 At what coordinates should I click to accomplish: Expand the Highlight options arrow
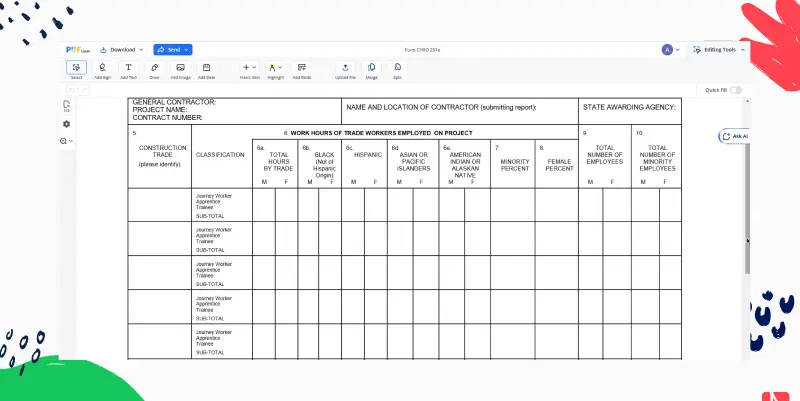[280, 67]
